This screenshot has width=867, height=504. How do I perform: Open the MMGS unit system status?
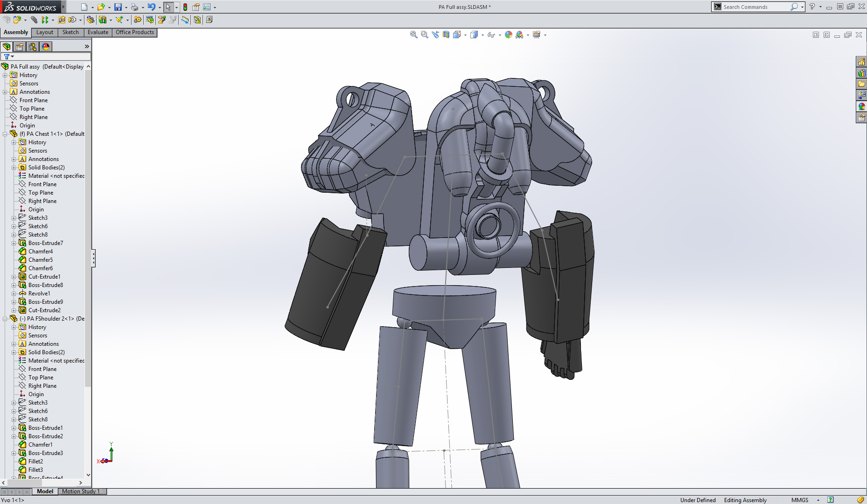pyautogui.click(x=800, y=500)
